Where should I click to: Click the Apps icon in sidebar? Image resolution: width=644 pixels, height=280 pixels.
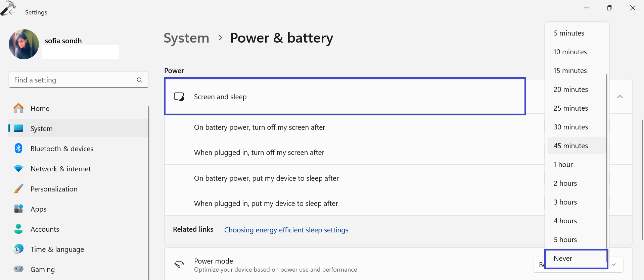tap(18, 209)
